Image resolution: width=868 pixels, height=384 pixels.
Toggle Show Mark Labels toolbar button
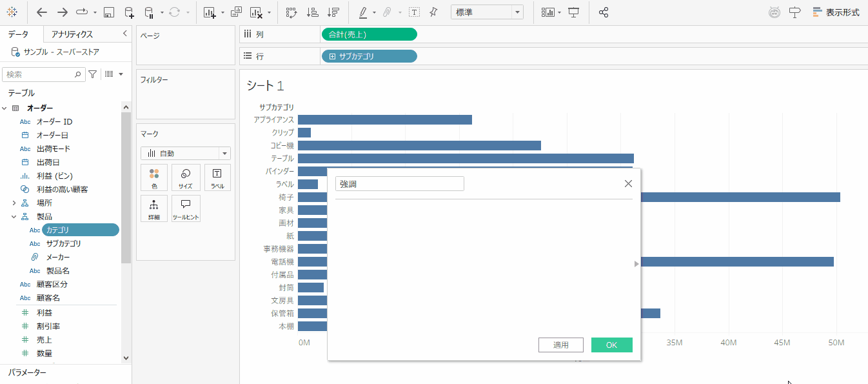click(414, 12)
